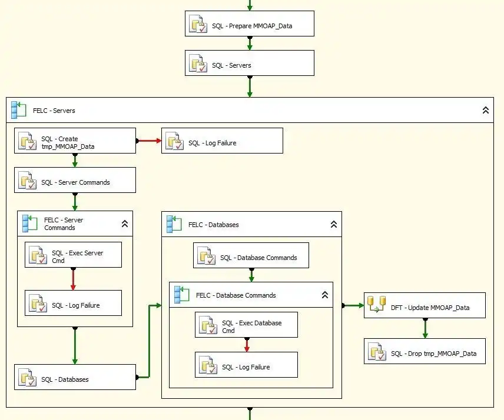Click the FELC - Server Commands loop icon
The width and height of the screenshot is (504, 420).
[x=30, y=224]
